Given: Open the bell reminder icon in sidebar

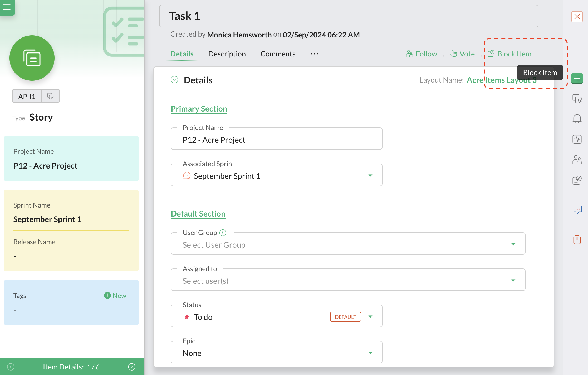Looking at the screenshot, I should click(x=577, y=119).
